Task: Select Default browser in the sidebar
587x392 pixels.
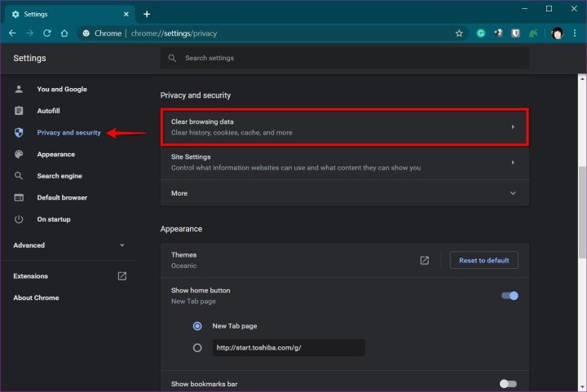Action: 62,197
